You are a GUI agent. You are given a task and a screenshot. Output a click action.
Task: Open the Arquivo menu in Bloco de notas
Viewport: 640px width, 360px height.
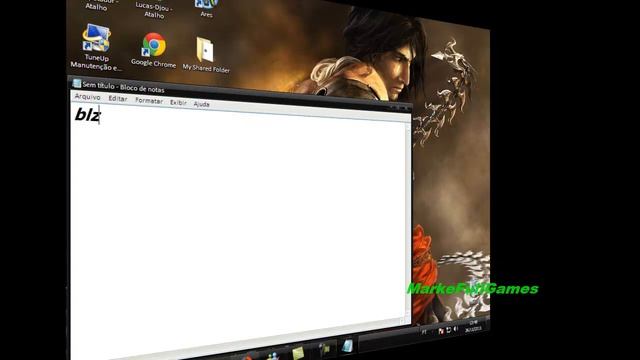point(87,97)
